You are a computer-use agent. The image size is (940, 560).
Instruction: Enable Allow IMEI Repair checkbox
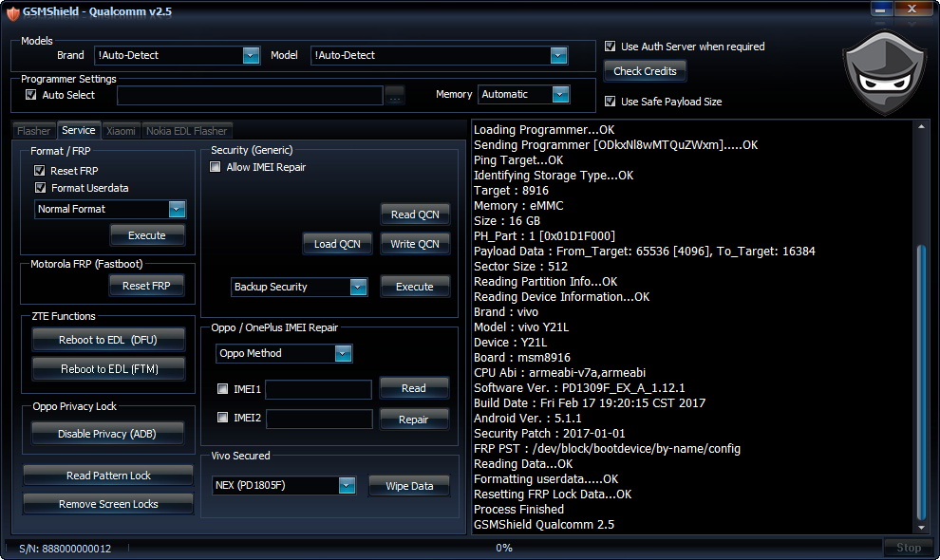(x=216, y=167)
